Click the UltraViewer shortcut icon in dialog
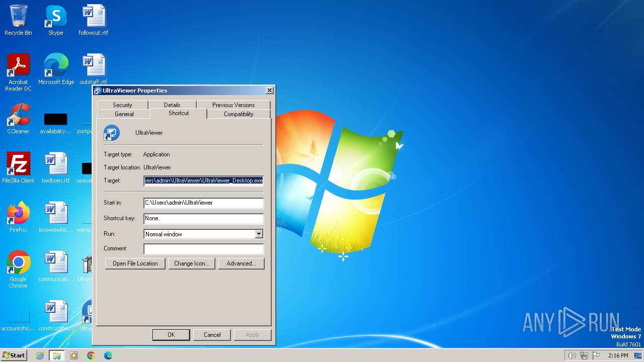This screenshot has height=362, width=644. [x=111, y=133]
